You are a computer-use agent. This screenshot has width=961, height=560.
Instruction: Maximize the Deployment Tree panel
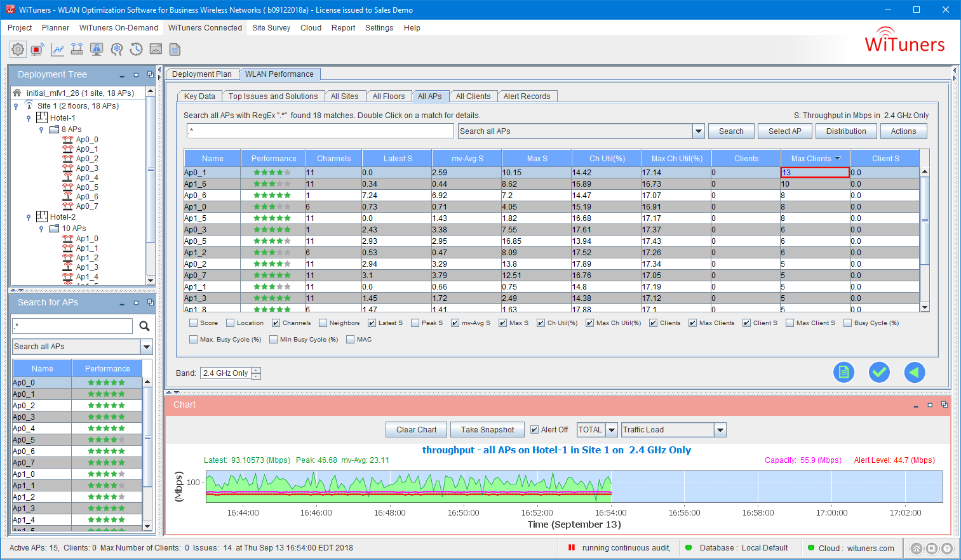point(136,75)
